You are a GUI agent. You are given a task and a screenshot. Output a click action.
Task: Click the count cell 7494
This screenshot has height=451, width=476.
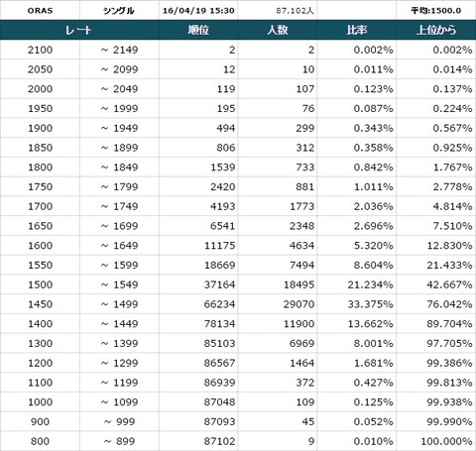coord(278,265)
